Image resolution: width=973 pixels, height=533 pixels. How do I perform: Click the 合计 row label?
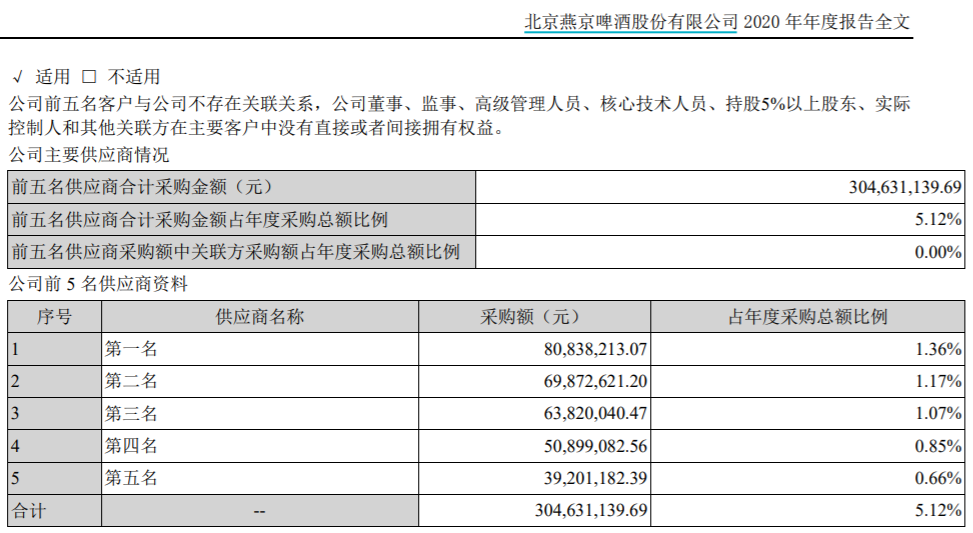click(29, 511)
